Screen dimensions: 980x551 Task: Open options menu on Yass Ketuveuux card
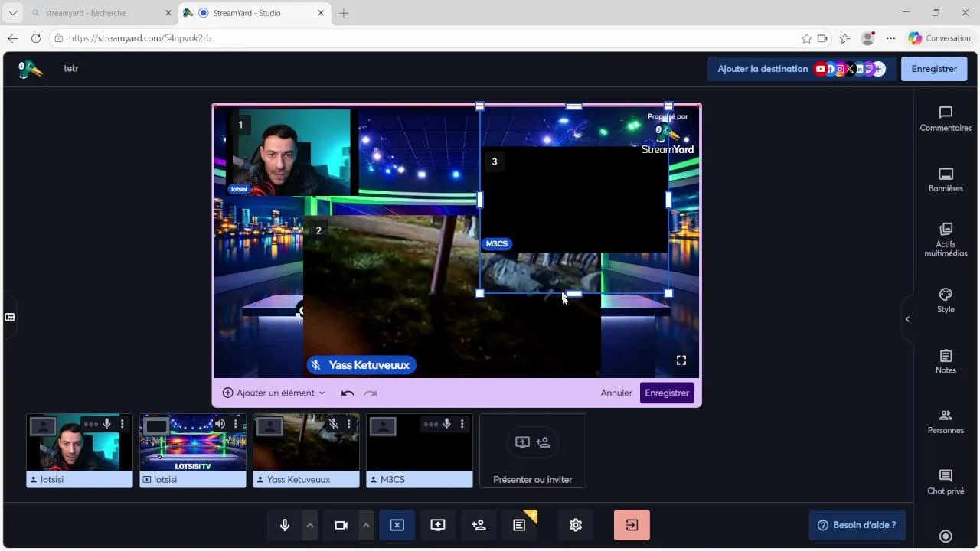tap(348, 424)
